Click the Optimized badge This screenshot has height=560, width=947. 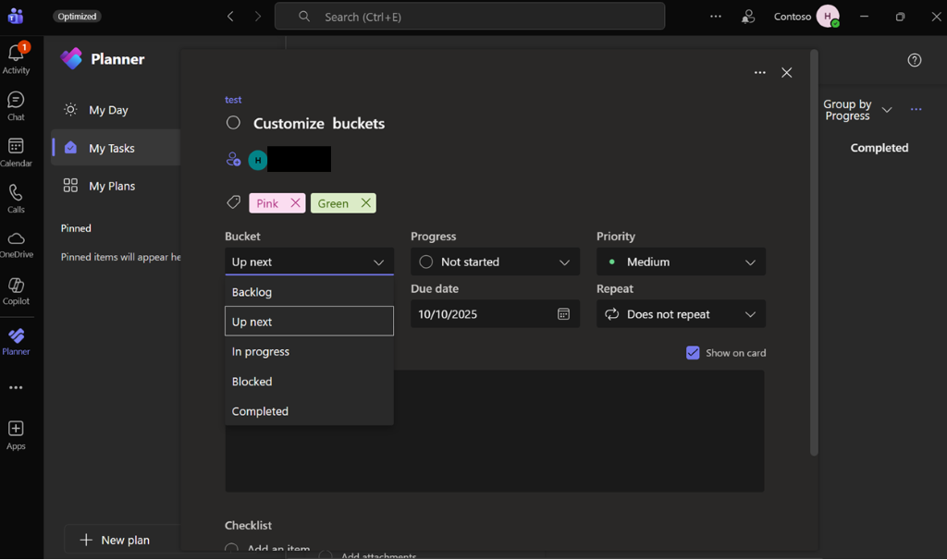click(x=77, y=17)
